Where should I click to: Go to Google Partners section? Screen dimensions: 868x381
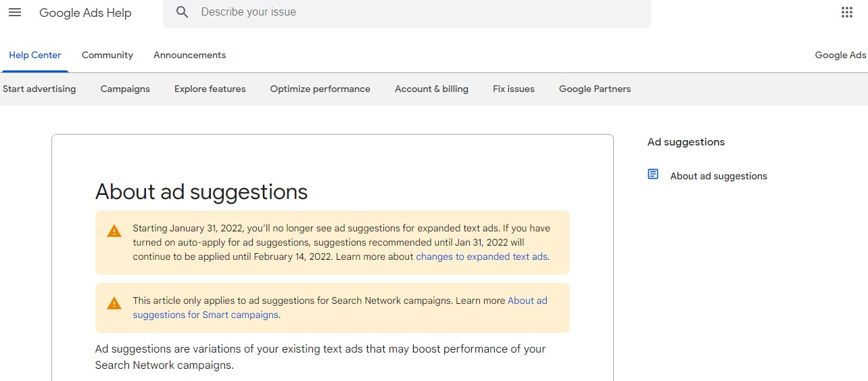tap(594, 89)
